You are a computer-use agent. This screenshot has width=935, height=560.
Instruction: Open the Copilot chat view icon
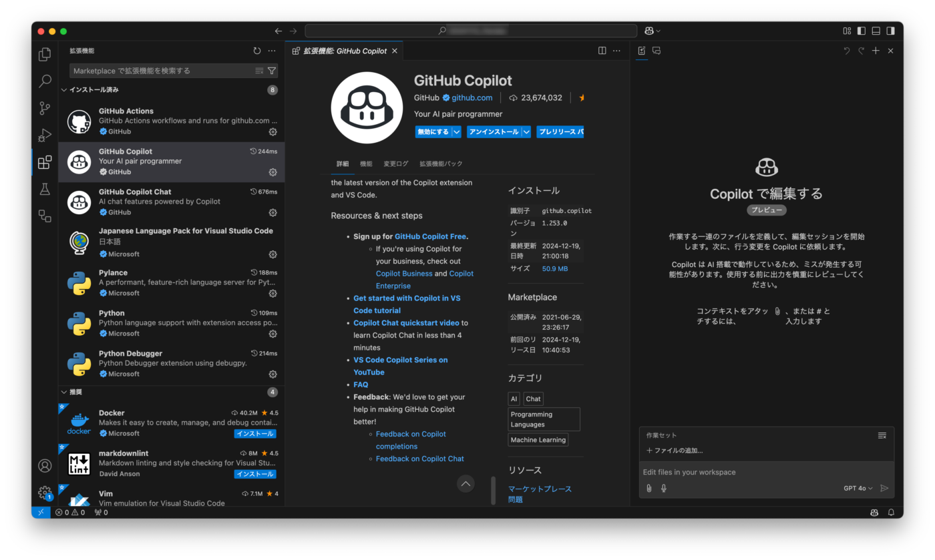657,51
